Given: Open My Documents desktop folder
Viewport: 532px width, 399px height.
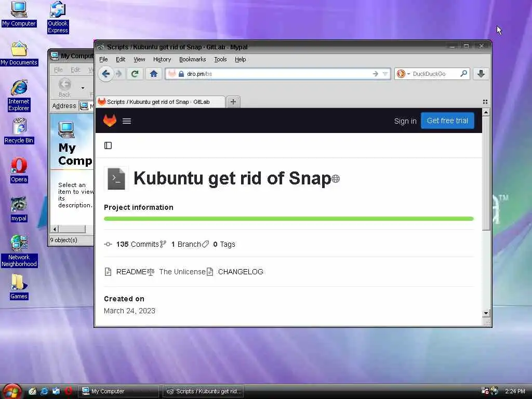Looking at the screenshot, I should coord(19,54).
